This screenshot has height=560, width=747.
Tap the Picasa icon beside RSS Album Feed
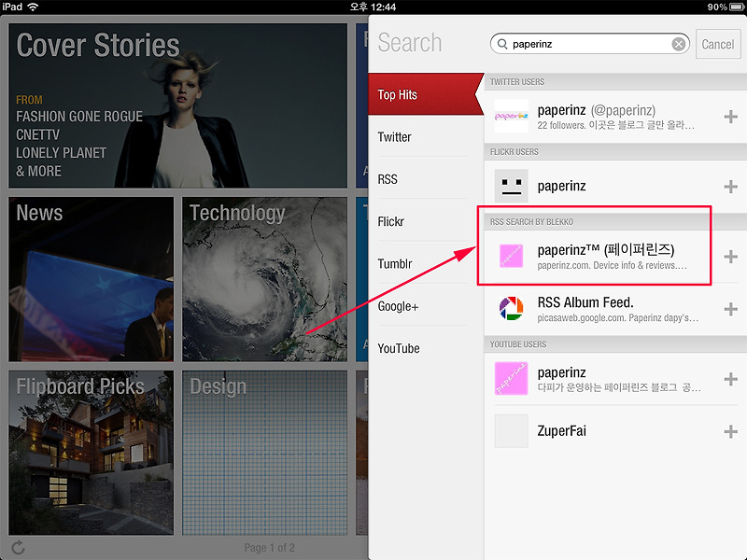[511, 309]
